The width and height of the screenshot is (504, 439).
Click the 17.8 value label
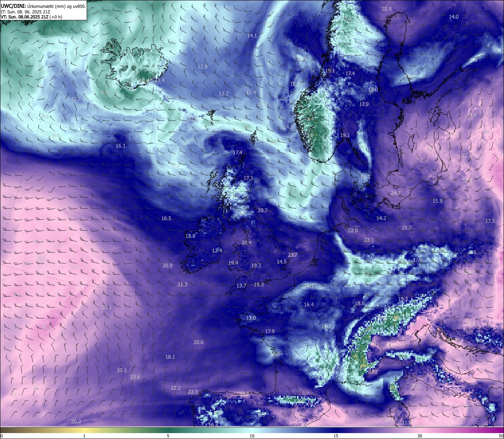point(417,260)
